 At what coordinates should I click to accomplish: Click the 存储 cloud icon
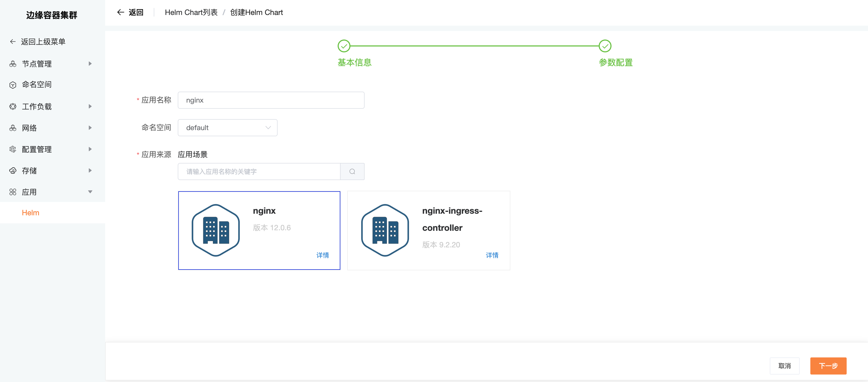click(13, 171)
